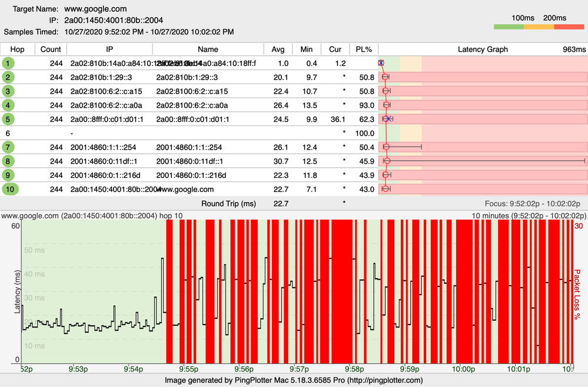Select the hop 2 green circle
588x387 pixels.
coord(8,77)
